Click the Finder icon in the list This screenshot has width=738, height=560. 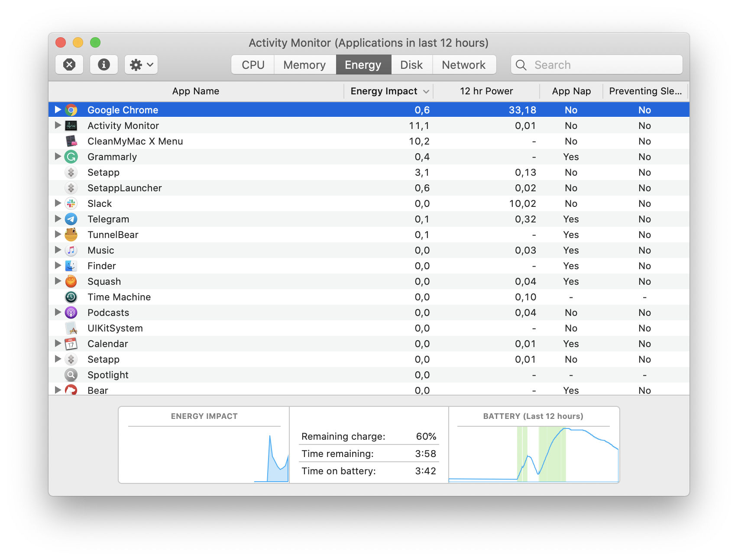71,265
